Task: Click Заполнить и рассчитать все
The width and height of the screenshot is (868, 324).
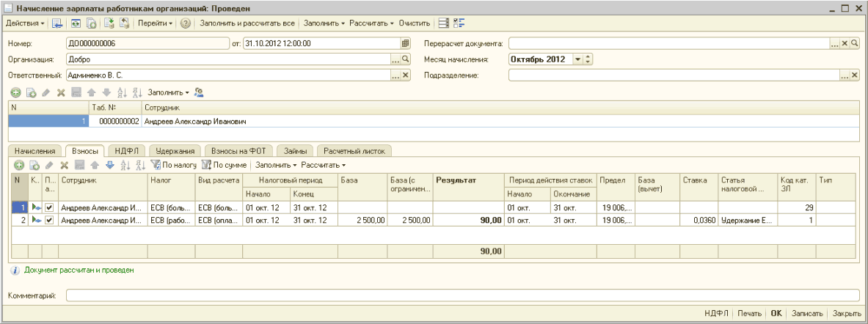Action: 247,23
